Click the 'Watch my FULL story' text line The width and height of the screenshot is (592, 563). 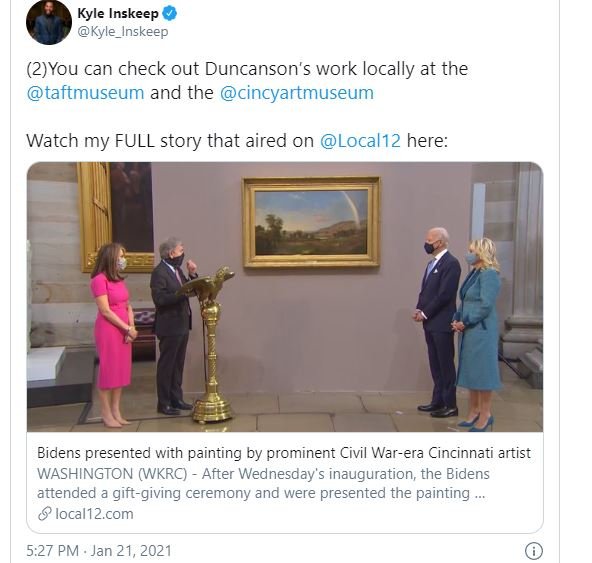237,141
